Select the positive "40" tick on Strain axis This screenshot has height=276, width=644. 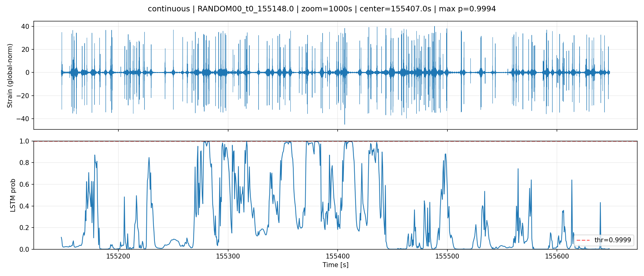pyautogui.click(x=25, y=27)
